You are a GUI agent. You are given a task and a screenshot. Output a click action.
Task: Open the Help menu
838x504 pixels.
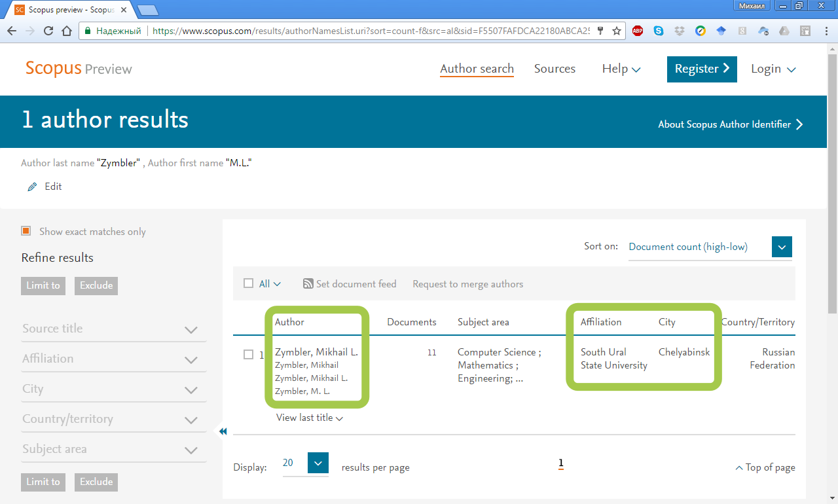pyautogui.click(x=621, y=69)
